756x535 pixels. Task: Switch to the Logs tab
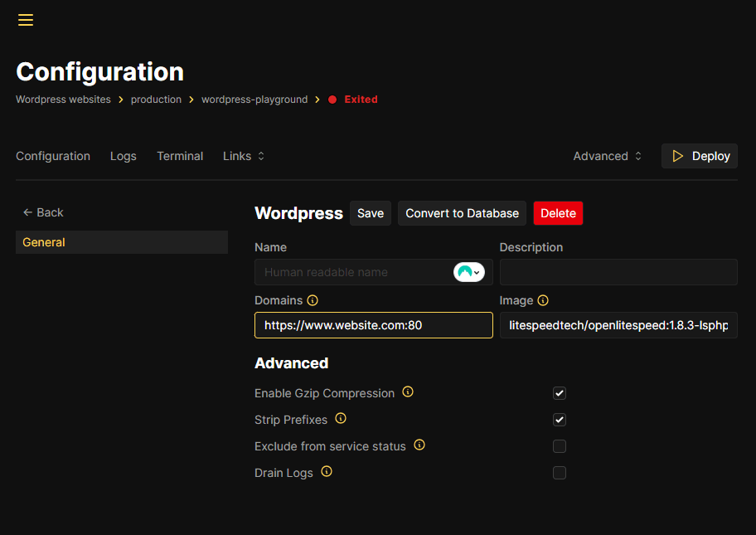[x=124, y=156]
